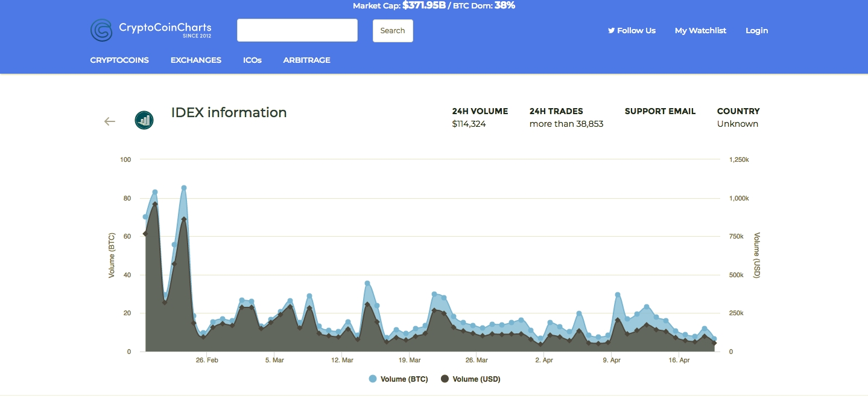Click the "9. Apr" date axis label
868x398 pixels.
click(612, 361)
